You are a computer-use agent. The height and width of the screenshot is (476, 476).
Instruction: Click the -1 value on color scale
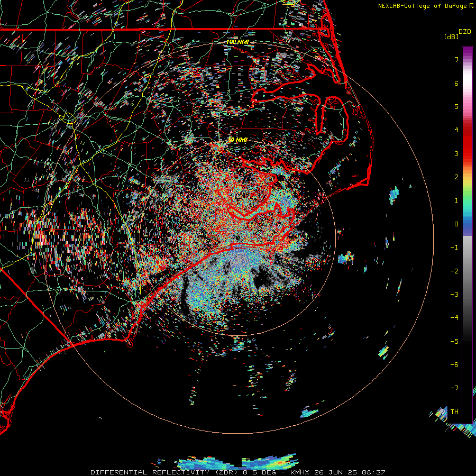click(454, 248)
